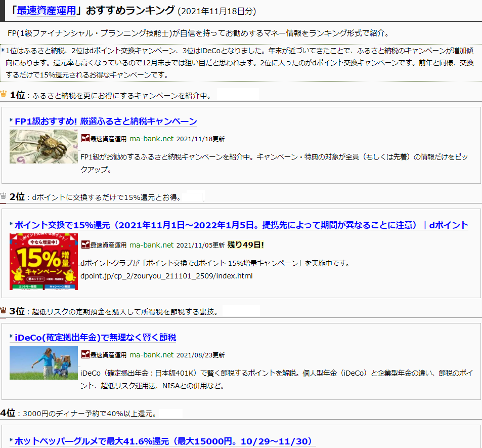Click arrow bullet before iDeCo link

click(x=11, y=336)
